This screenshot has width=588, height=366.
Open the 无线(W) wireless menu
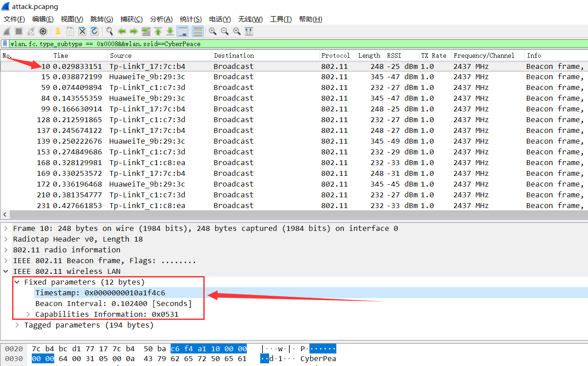click(x=250, y=19)
